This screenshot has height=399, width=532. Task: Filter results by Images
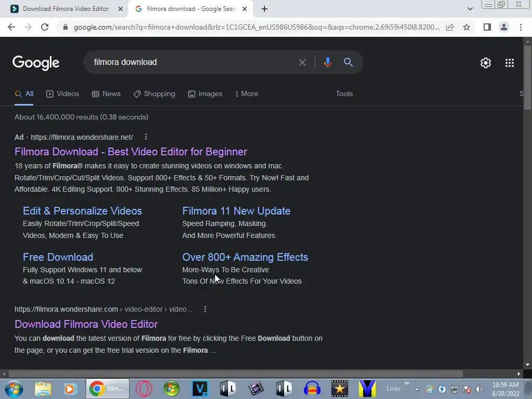click(x=205, y=94)
